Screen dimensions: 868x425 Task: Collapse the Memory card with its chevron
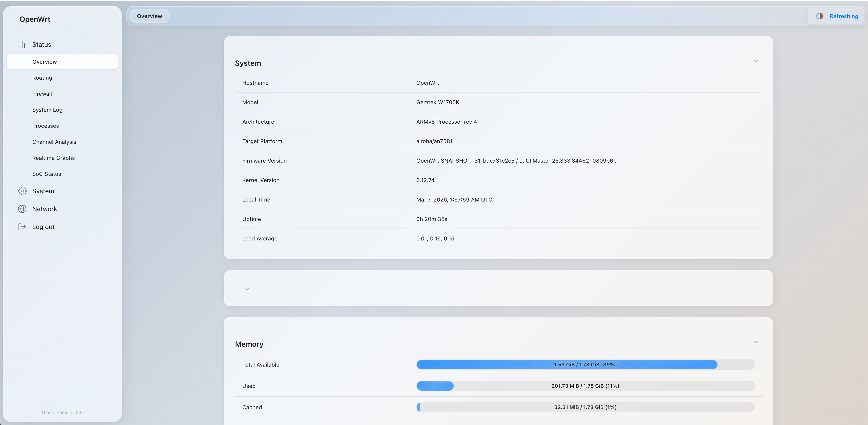[x=756, y=342]
